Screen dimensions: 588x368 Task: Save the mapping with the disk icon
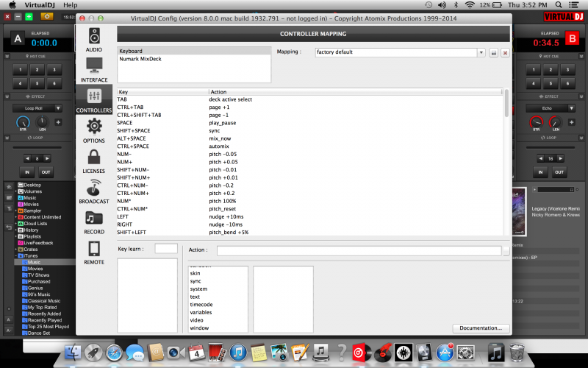pyautogui.click(x=493, y=53)
